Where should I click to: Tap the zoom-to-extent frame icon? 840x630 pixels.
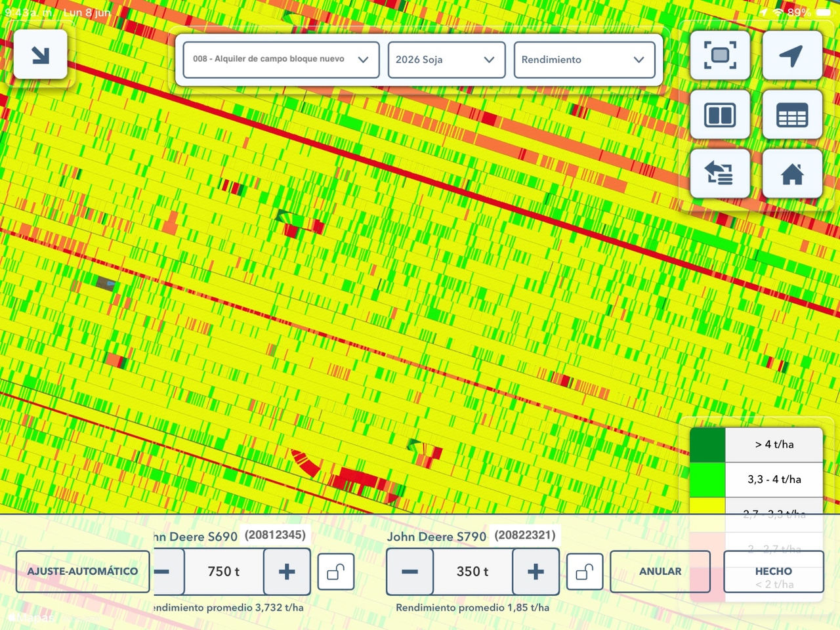[x=720, y=55]
